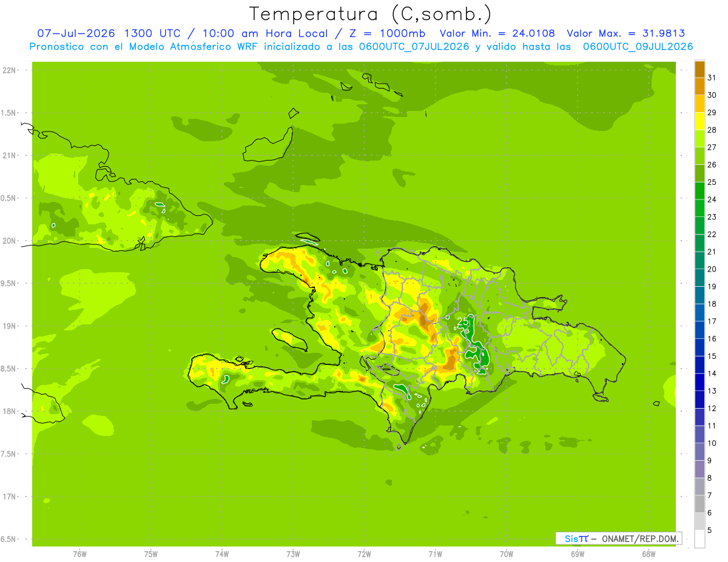Screen dimensions: 728x562
Task: Select the color bar segment between 29 and 30
Action: [699, 104]
